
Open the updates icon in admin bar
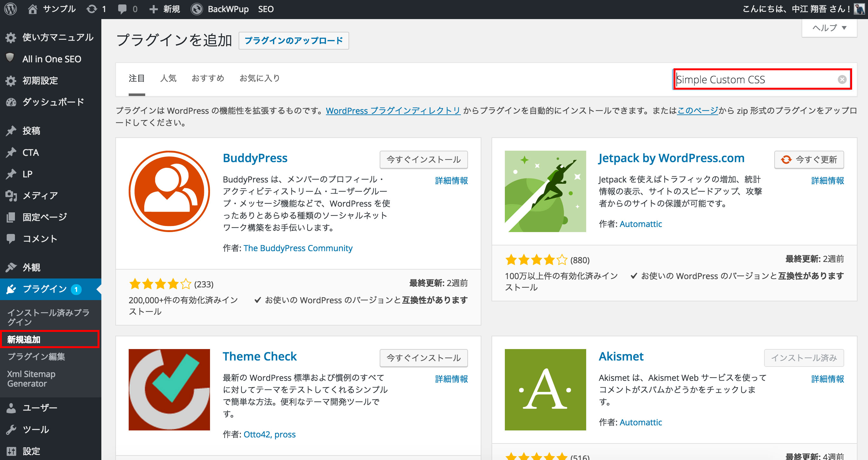(92, 9)
